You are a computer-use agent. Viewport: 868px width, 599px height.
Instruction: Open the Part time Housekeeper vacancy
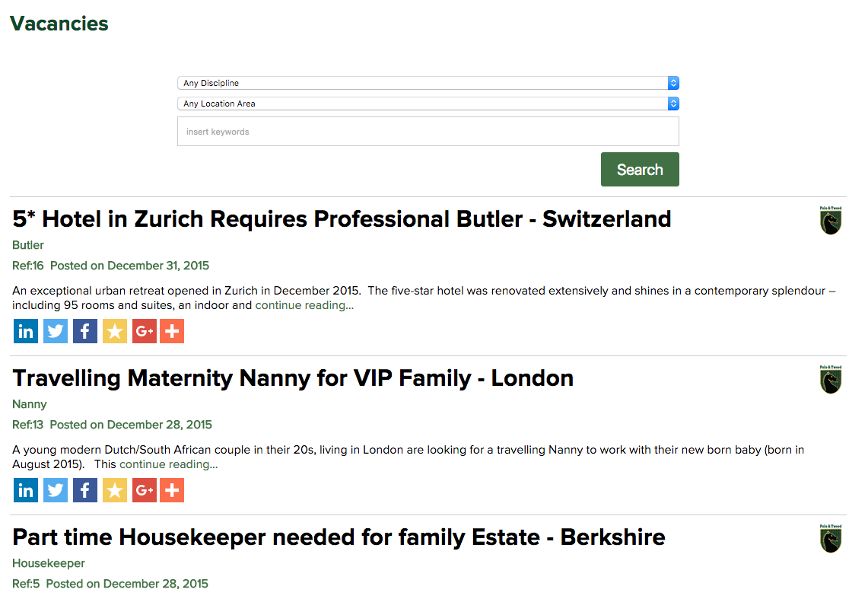339,537
